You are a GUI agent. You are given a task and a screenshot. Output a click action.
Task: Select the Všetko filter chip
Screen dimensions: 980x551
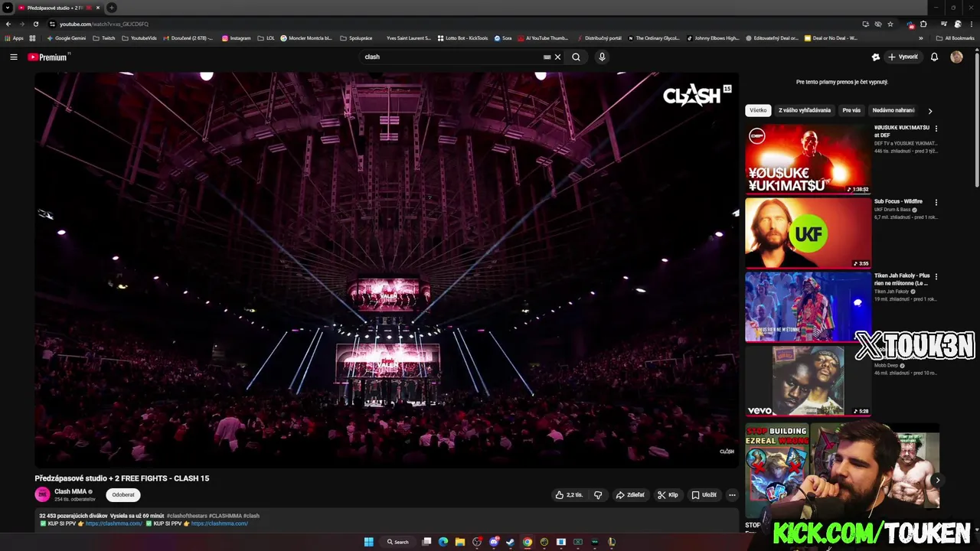click(758, 110)
